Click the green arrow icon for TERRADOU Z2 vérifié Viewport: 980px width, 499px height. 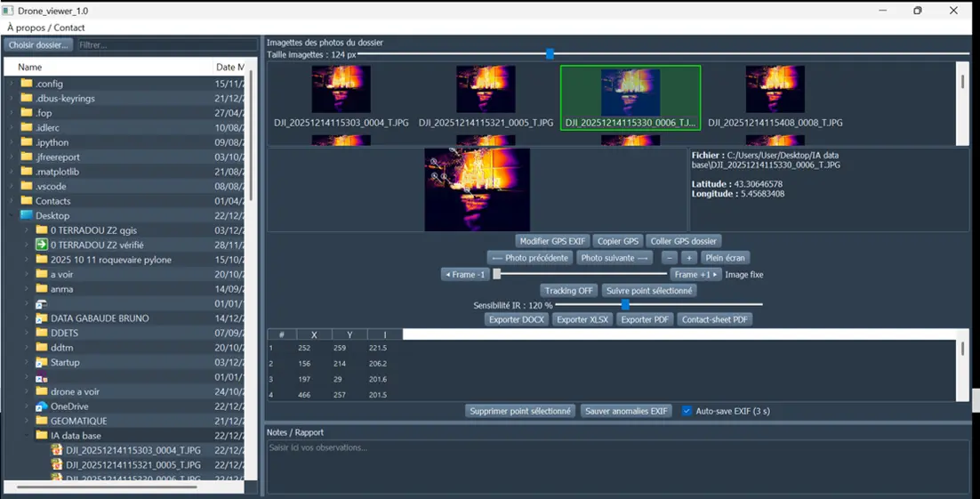coord(41,245)
